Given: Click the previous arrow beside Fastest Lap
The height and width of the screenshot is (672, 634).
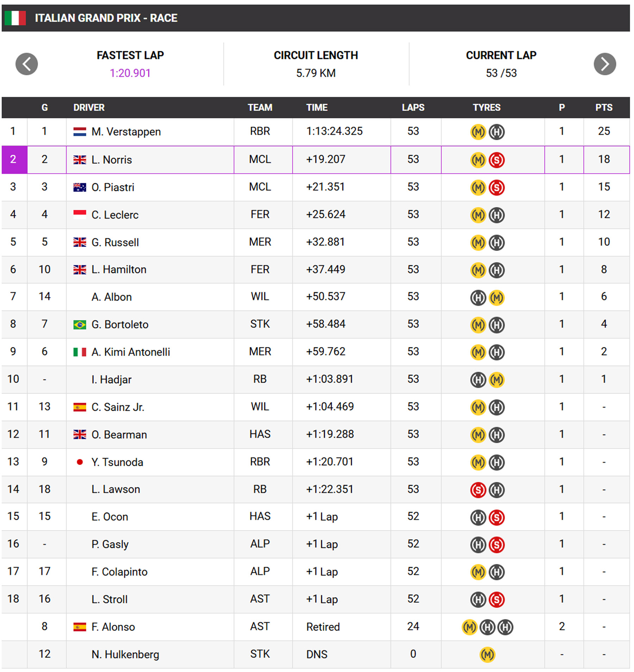Looking at the screenshot, I should coord(26,64).
